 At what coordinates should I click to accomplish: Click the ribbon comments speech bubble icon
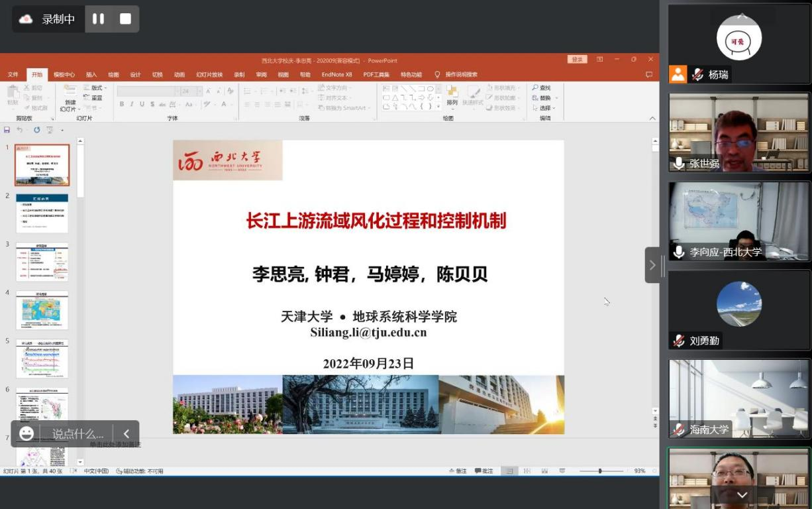pyautogui.click(x=648, y=75)
